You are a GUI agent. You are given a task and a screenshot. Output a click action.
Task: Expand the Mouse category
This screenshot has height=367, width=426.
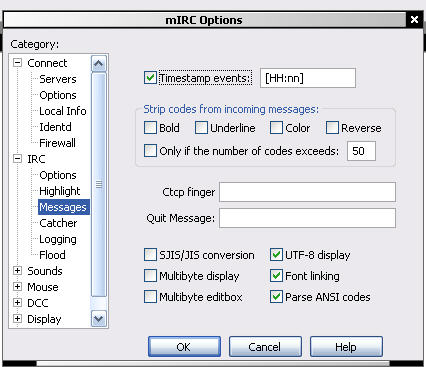coord(17,287)
